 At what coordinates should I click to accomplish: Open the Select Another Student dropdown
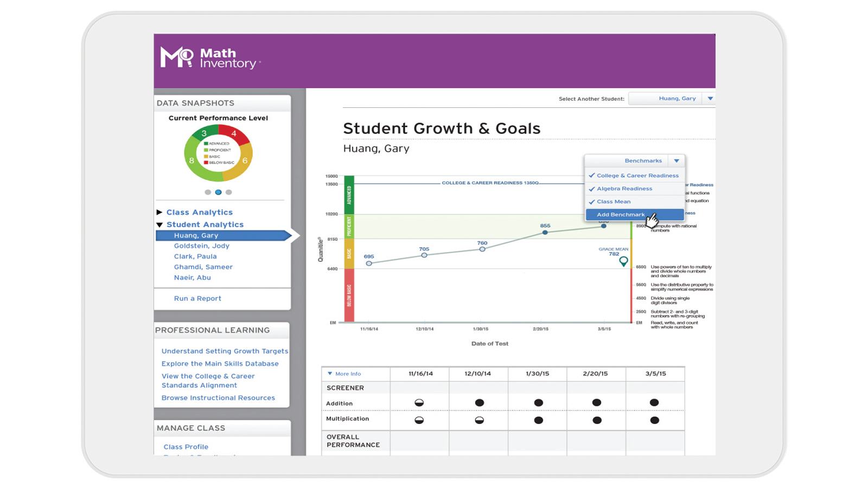click(x=711, y=98)
